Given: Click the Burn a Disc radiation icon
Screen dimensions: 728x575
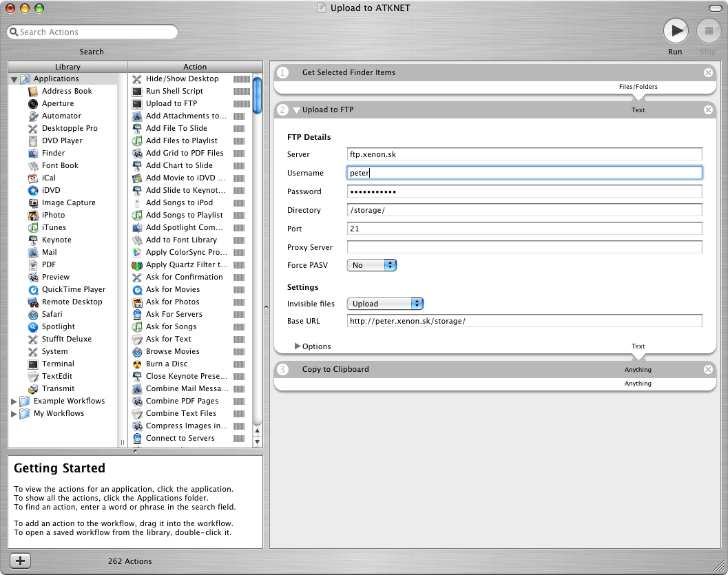Looking at the screenshot, I should click(x=137, y=364).
